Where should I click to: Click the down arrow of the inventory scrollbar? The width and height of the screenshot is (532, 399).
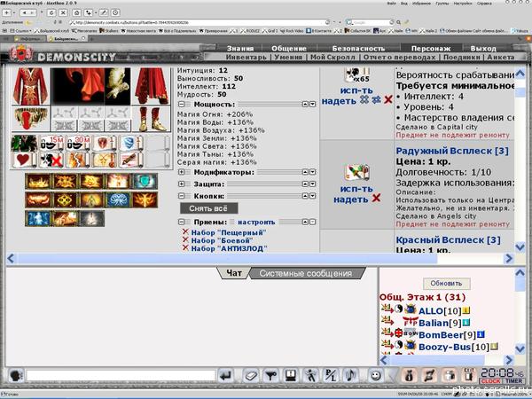pyautogui.click(x=520, y=246)
